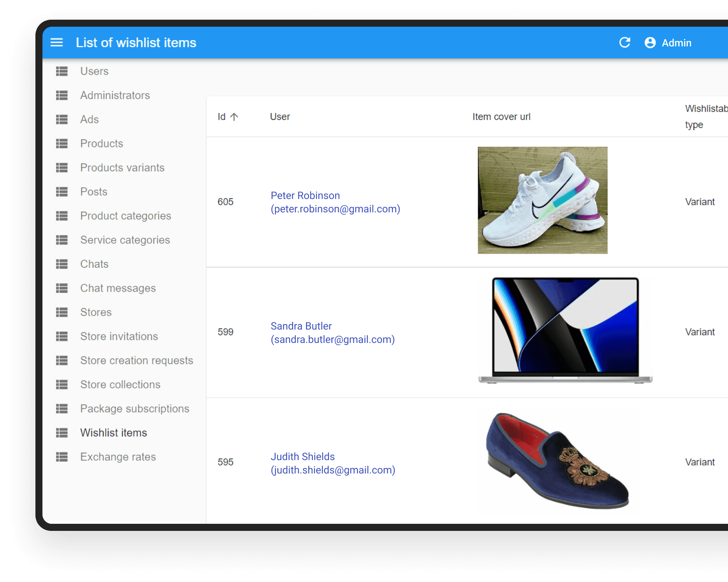This screenshot has width=728, height=582.
Task: Select Product categories in sidebar
Action: tap(126, 216)
